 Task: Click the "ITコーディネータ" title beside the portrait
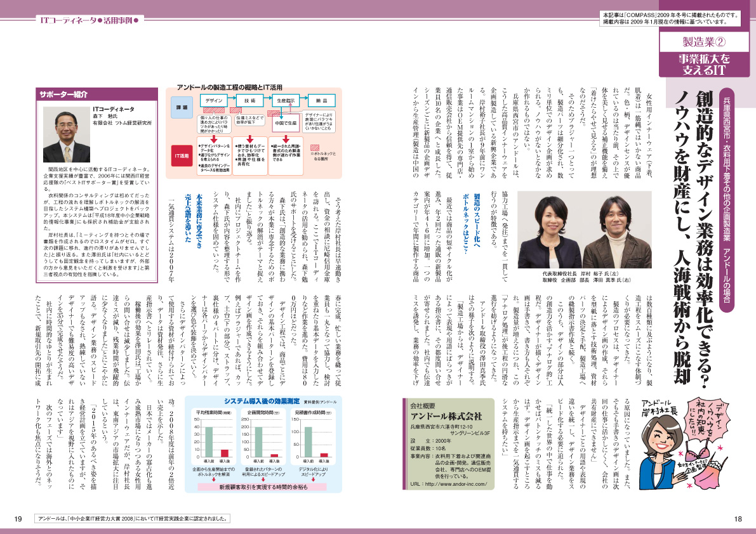coord(113,109)
